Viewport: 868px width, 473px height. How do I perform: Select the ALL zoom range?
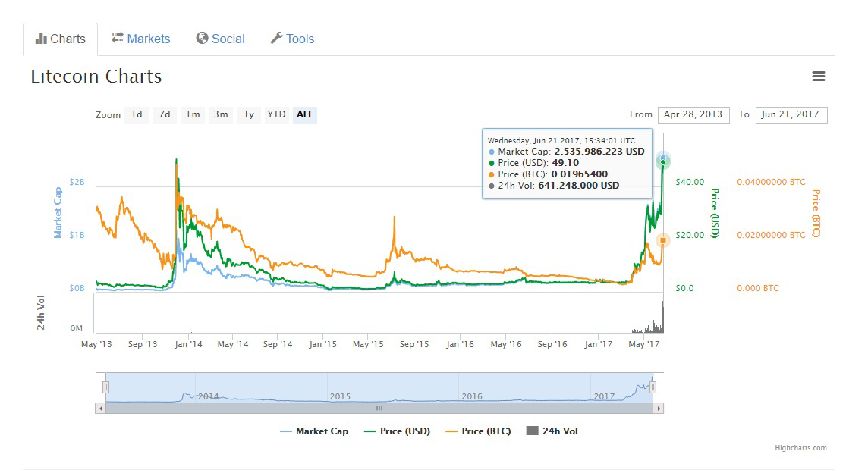pos(305,114)
